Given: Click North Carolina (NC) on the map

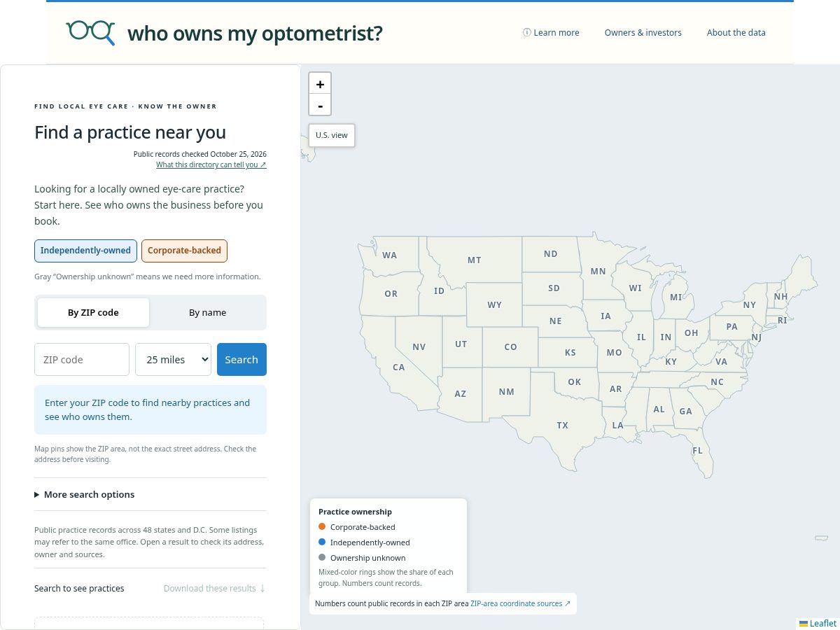Looking at the screenshot, I should 717,382.
